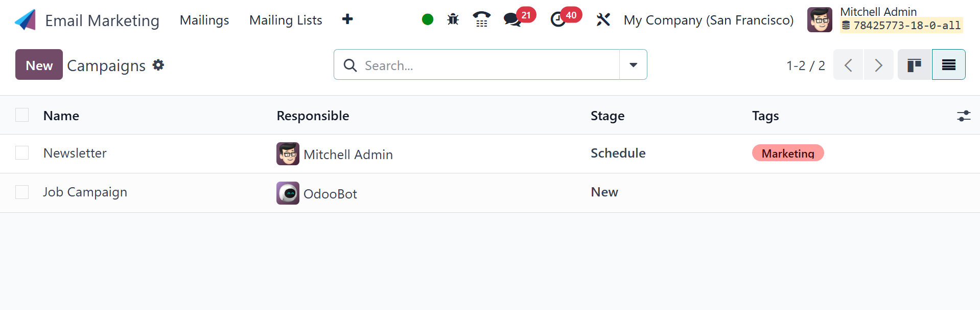The width and height of the screenshot is (980, 310).
Task: Toggle the select-all header checkbox
Action: (22, 115)
